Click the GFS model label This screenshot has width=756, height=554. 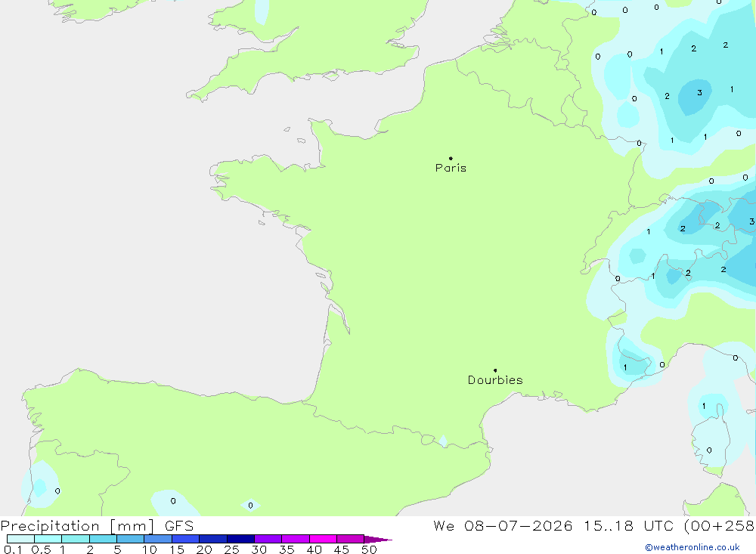pos(179,526)
